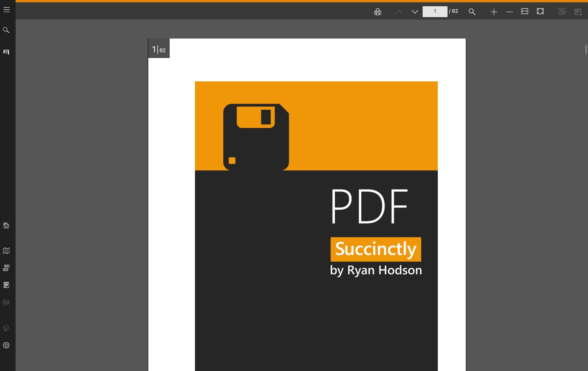
Task: Zoom out with the minus button
Action: coord(509,12)
